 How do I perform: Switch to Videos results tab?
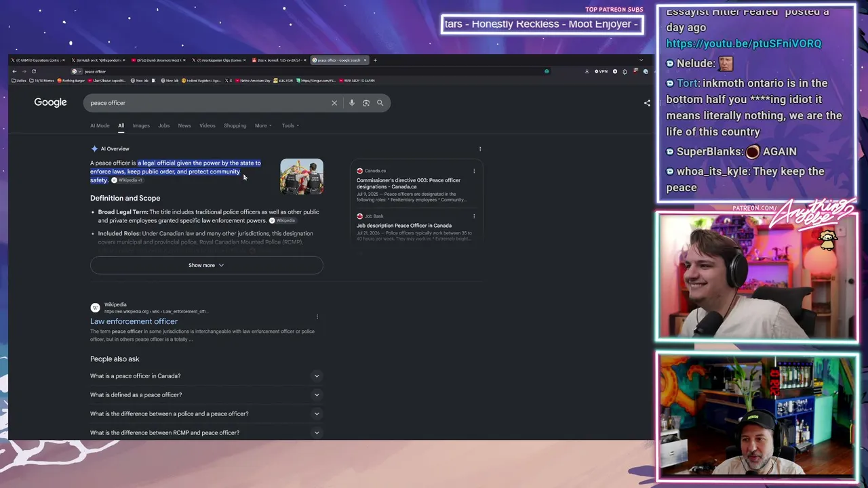coord(208,125)
